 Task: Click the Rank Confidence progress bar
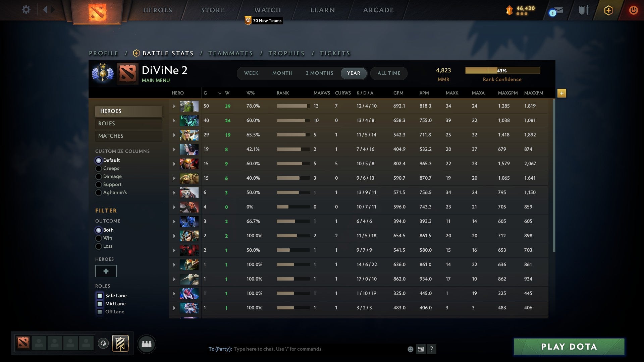click(x=502, y=70)
